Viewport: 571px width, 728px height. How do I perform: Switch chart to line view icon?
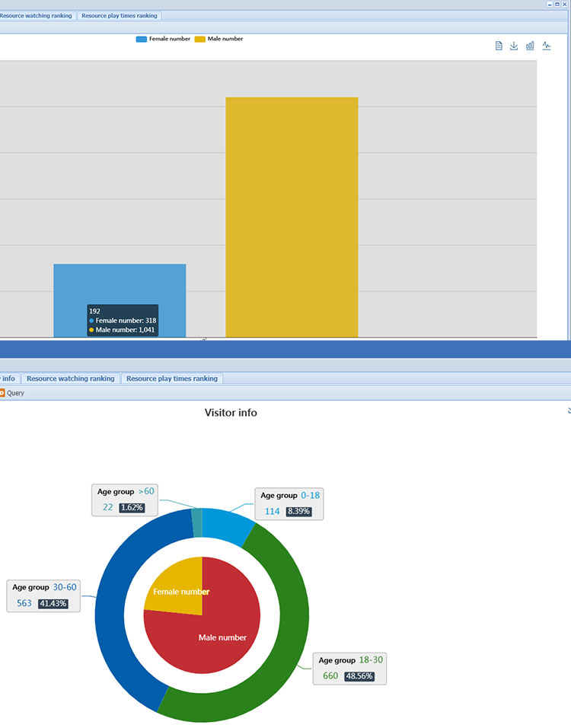[x=547, y=46]
